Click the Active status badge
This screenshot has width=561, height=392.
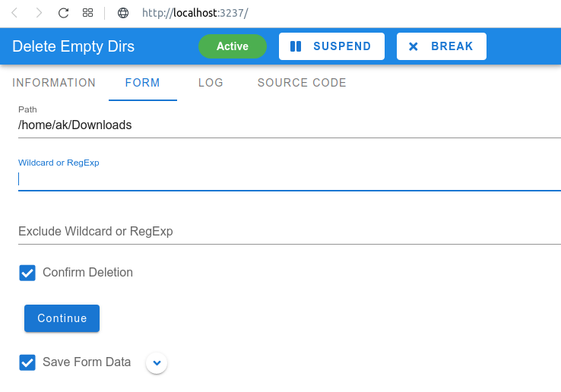(233, 46)
